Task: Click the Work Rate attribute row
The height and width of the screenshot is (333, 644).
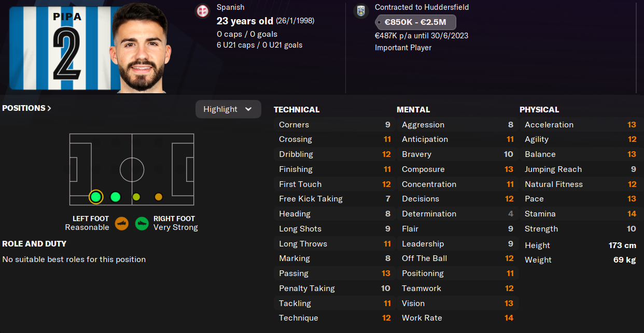Action: coord(457,318)
